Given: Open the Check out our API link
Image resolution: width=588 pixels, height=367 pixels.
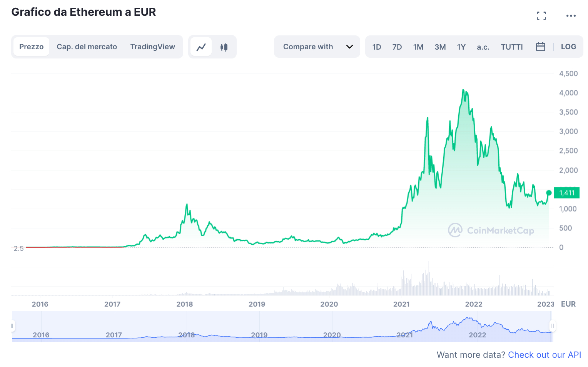Looking at the screenshot, I should point(545,355).
